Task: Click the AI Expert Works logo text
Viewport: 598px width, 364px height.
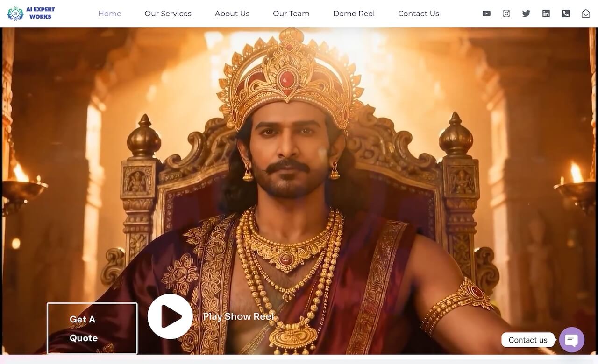Action: tap(40, 13)
